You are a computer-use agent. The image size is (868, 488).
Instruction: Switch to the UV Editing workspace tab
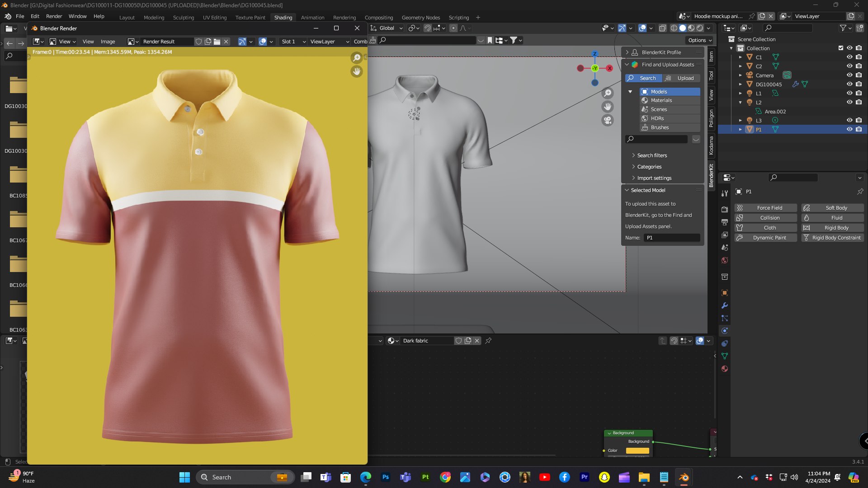click(x=214, y=18)
